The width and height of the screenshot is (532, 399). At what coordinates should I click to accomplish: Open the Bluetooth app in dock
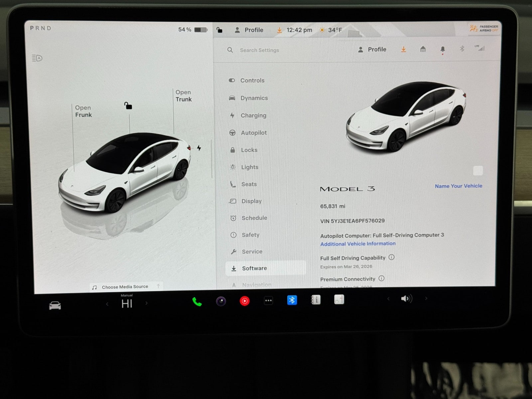pos(292,300)
